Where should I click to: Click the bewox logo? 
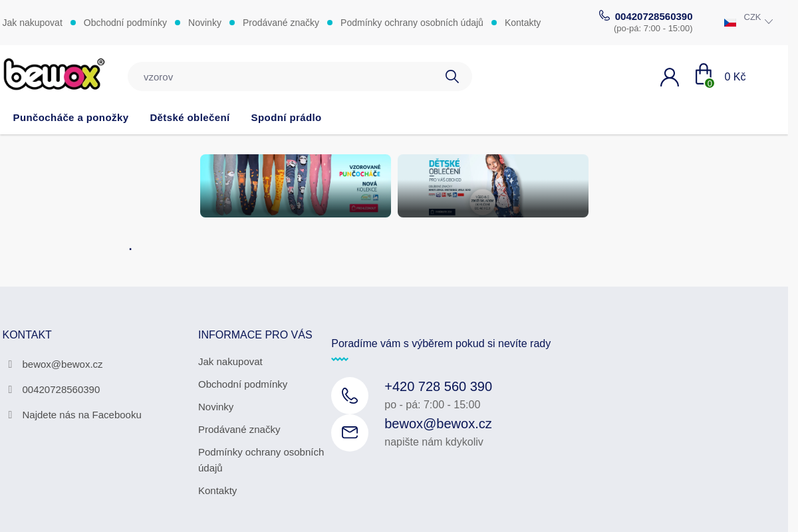pyautogui.click(x=54, y=74)
